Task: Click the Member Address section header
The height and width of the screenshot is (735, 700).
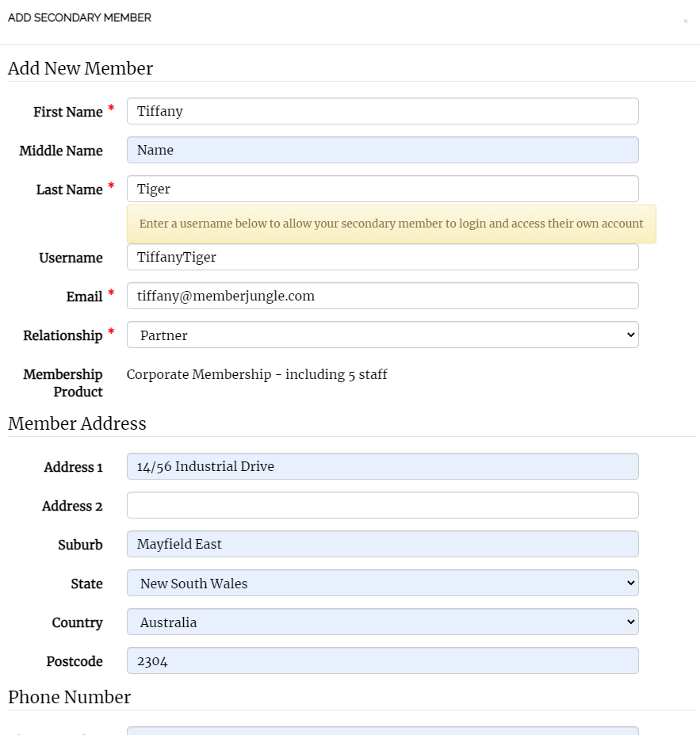Action: coord(77,424)
